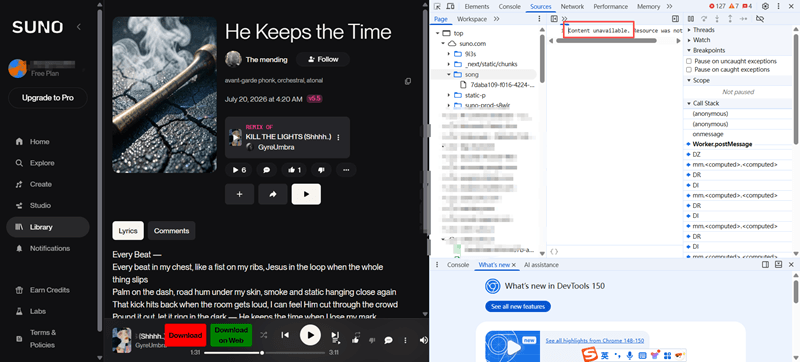
Task: Play the song with the large white play button
Action: point(306,194)
